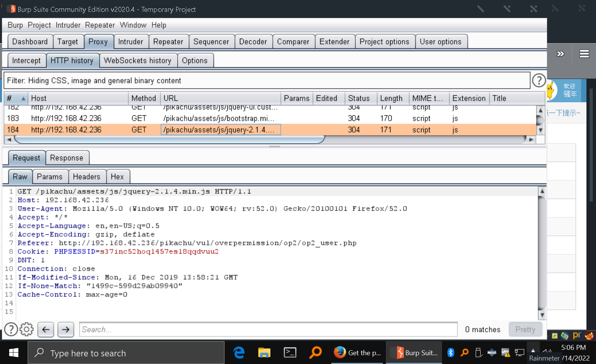This screenshot has width=596, height=364.
Task: Click the browser double-chevron overflow icon
Action: 560,54
